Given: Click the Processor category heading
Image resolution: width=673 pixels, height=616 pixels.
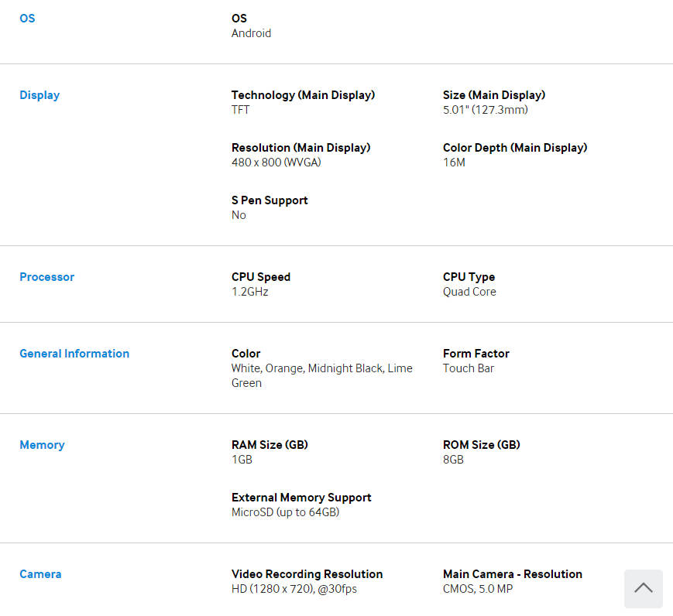Looking at the screenshot, I should point(46,277).
